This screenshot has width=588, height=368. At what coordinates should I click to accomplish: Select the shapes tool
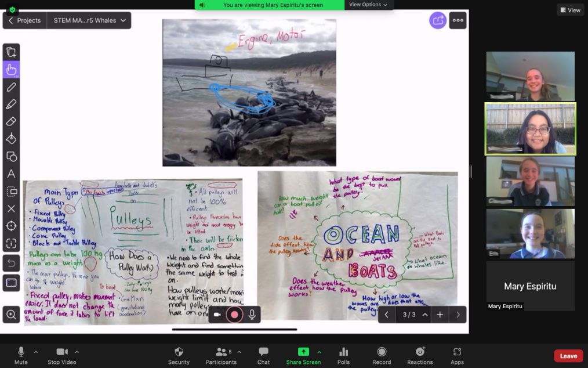11,156
